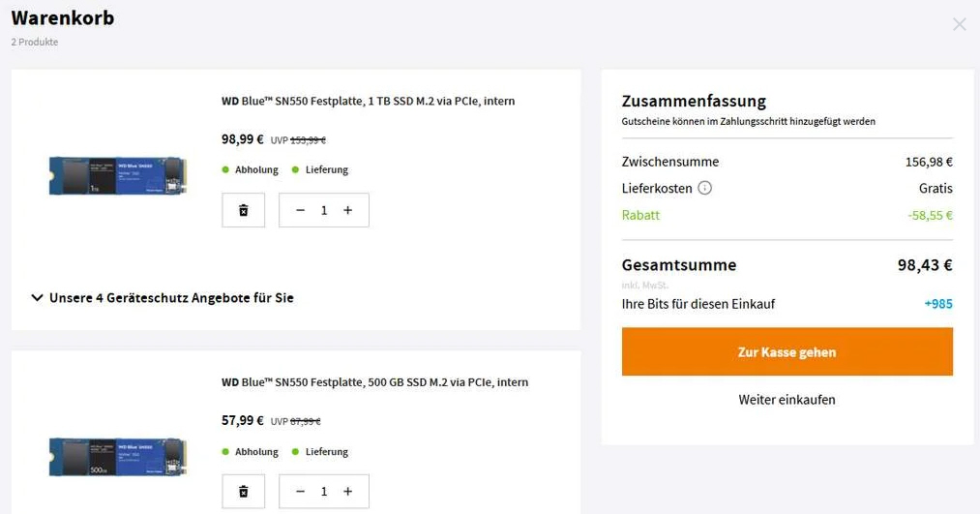Viewport: 980px width, 514px height.
Task: Expand the Geräteschutz Angebote section
Action: coord(163,298)
